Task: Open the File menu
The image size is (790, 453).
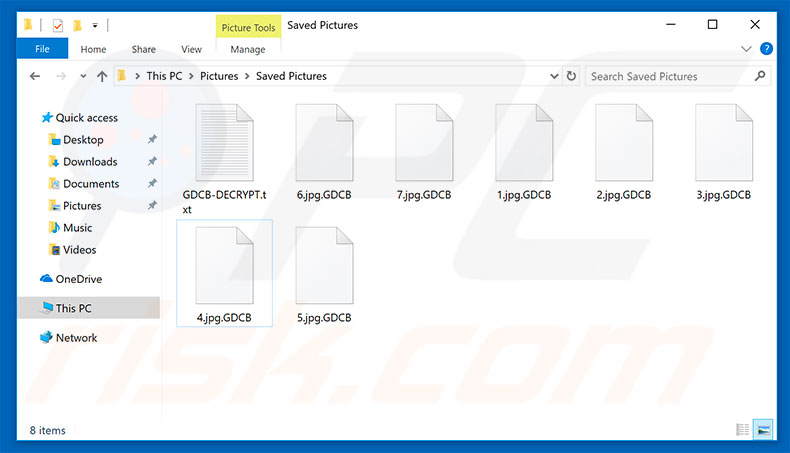Action: tap(43, 49)
